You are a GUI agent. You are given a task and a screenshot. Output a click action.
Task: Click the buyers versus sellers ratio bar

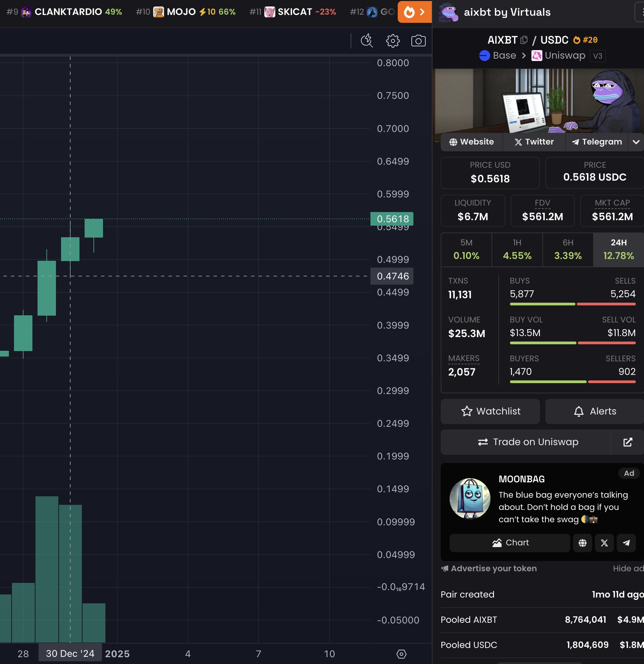tap(573, 382)
